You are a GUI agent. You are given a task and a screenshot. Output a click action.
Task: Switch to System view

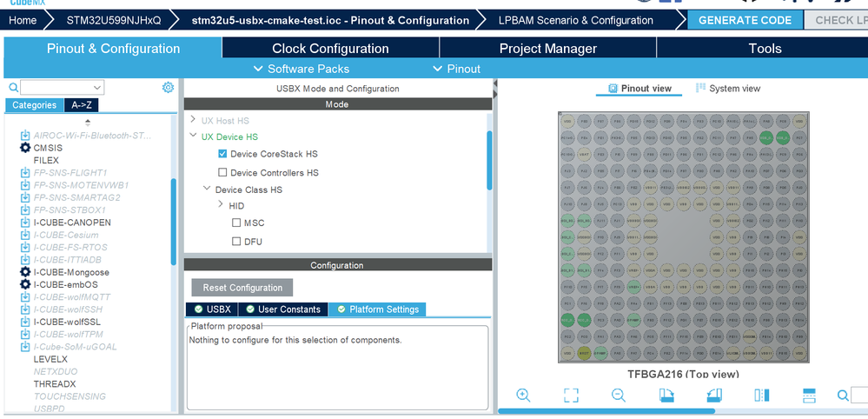click(728, 88)
